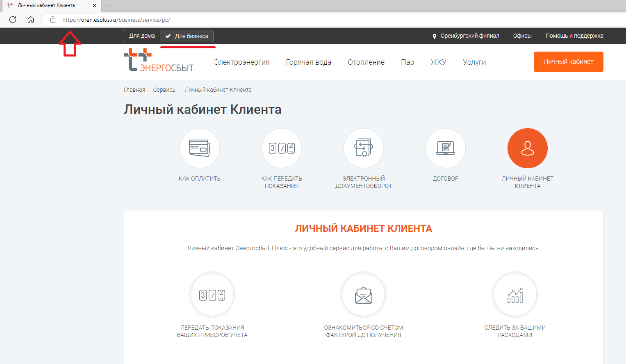Click the 'Как оплатить' payment card icon
Screen dimensions: 626x364
tap(200, 148)
